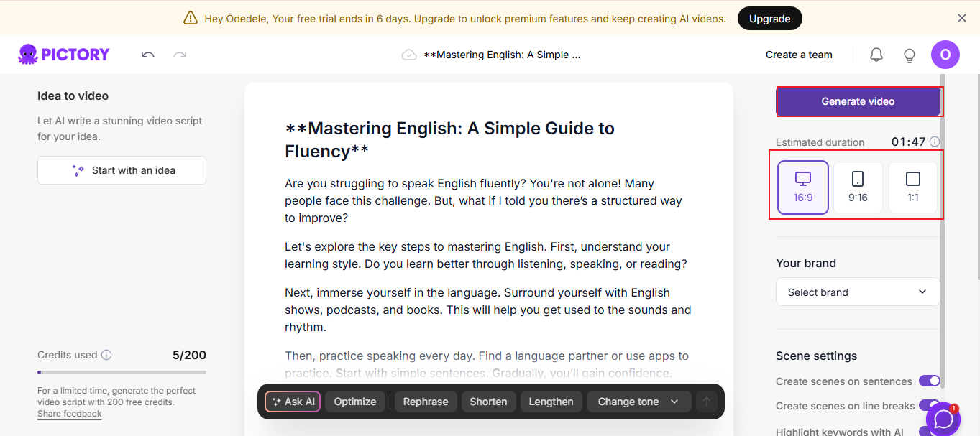Open the Share feedback link

point(70,414)
